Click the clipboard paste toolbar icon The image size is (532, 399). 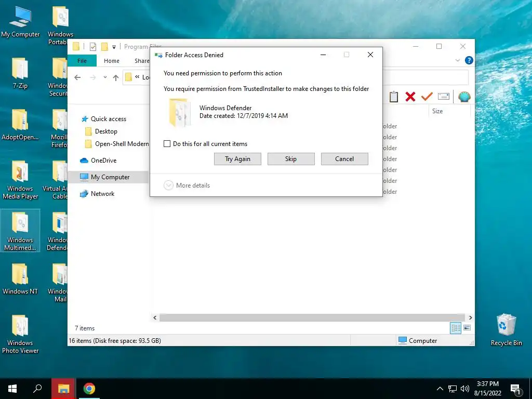394,97
